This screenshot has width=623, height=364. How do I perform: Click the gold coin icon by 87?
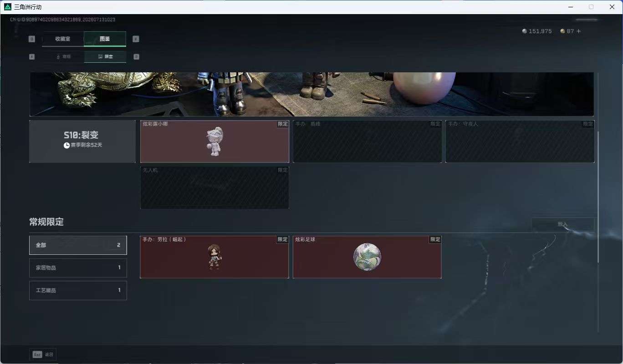[x=562, y=31]
